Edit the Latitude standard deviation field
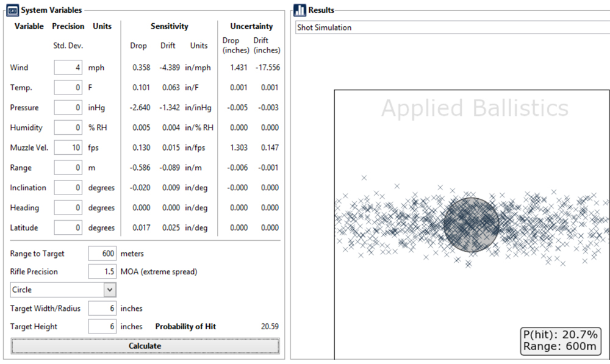Screen dimensions: 610x364 (68, 228)
